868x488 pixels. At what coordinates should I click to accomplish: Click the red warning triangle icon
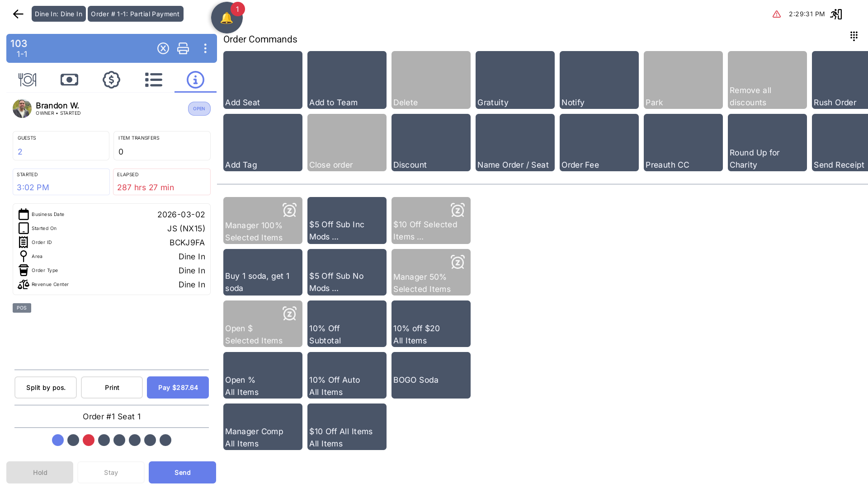coord(776,14)
